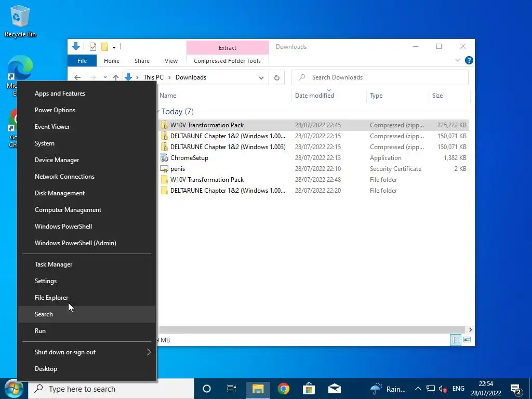The width and height of the screenshot is (532, 399).
Task: Click the taskbar search box
Action: (111, 389)
